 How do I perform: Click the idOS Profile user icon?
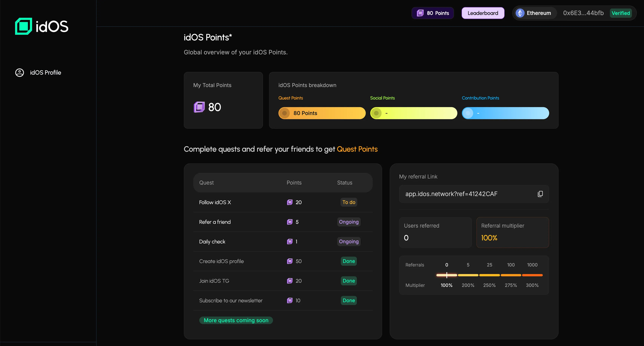19,73
